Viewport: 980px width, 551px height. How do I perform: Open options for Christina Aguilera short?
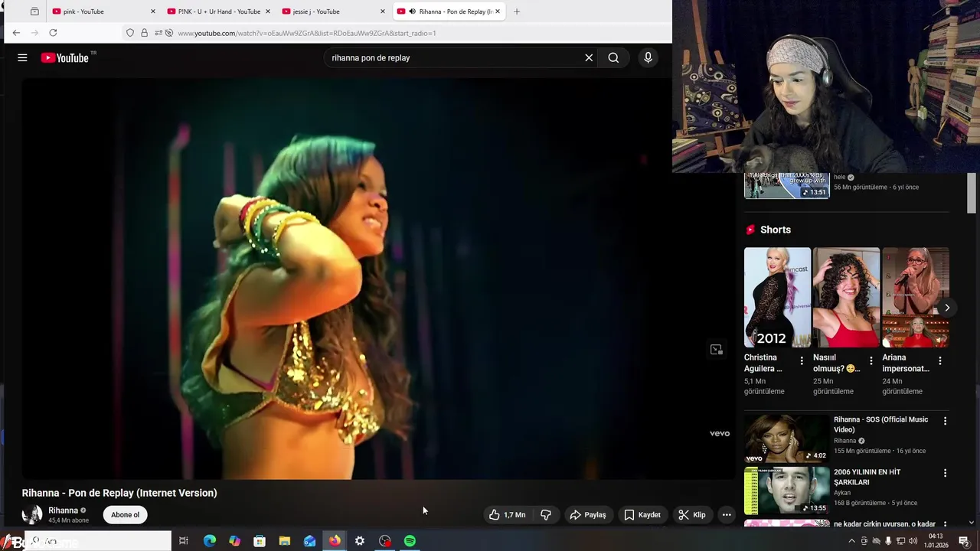click(802, 360)
